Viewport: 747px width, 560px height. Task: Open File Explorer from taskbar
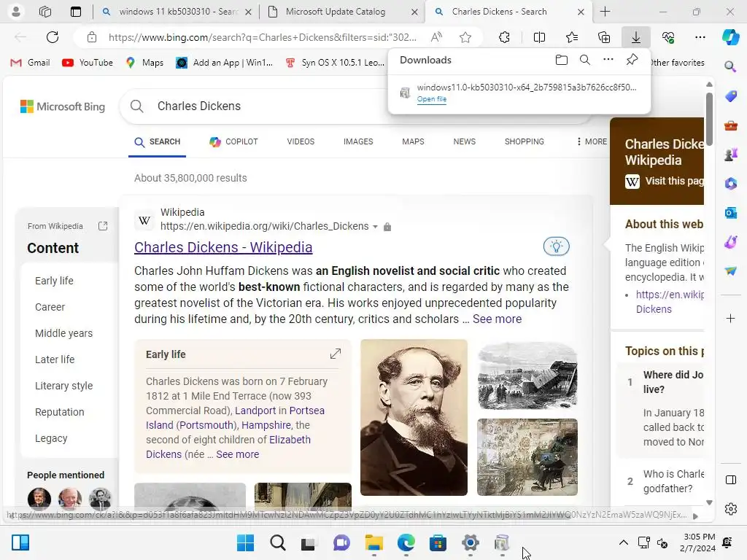374,542
